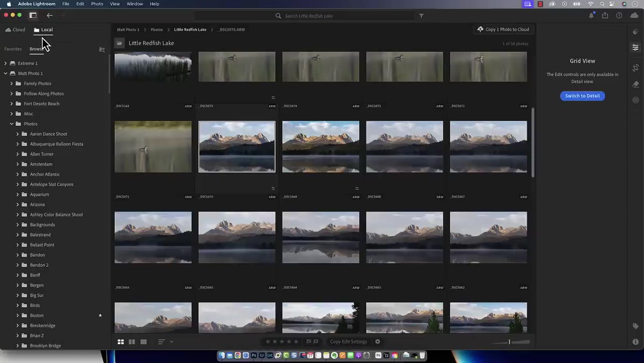Viewport: 644px width, 363px height.
Task: Set rating to one star
Action: pos(268,342)
